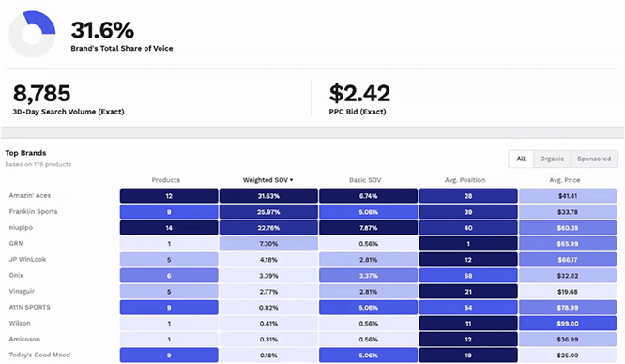Click the $99.00 average price cell
This screenshot has width=625, height=364.
(568, 324)
